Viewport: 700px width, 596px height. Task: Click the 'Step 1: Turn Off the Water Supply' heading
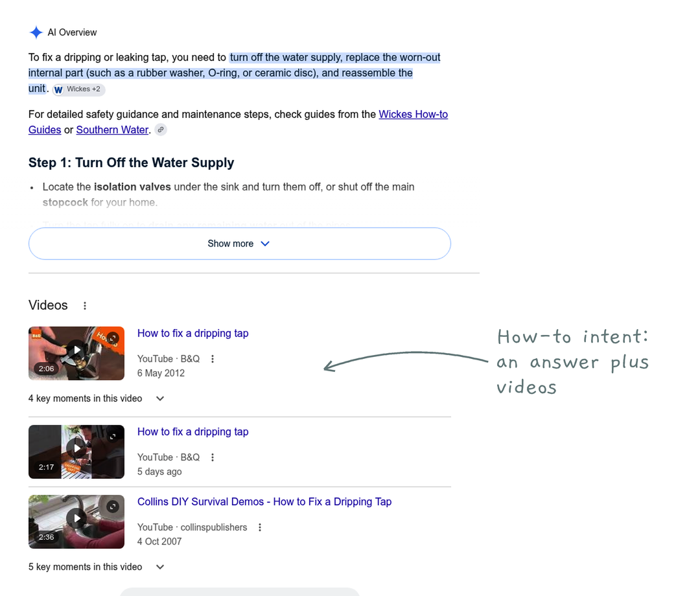point(131,163)
